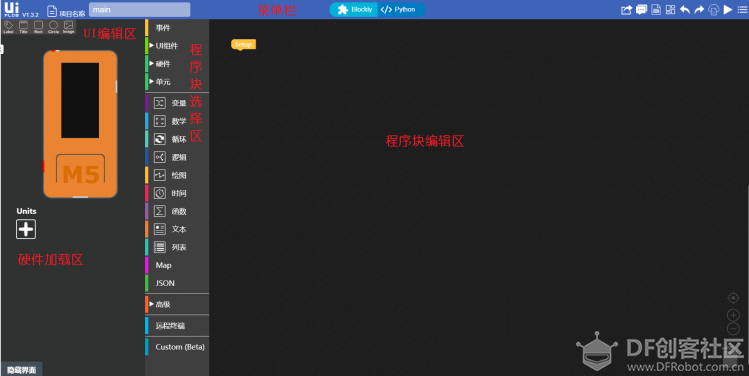The width and height of the screenshot is (749, 376).
Task: Click the share project icon
Action: click(626, 10)
